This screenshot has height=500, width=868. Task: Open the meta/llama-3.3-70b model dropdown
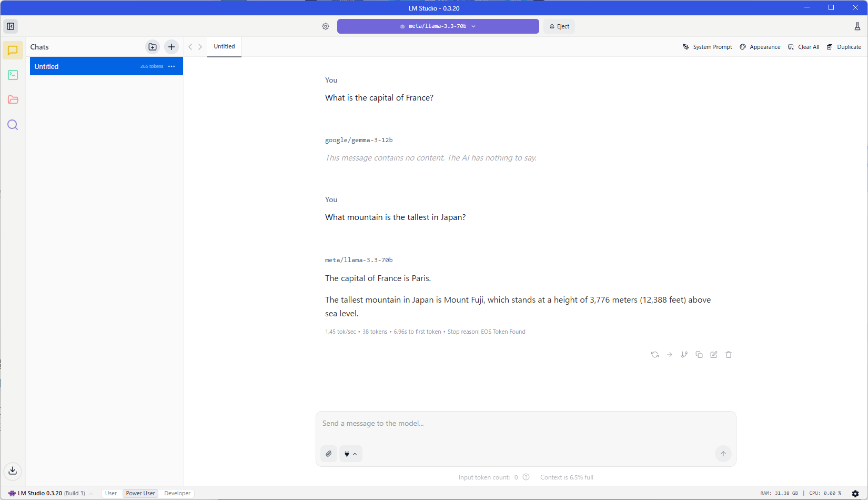(438, 26)
